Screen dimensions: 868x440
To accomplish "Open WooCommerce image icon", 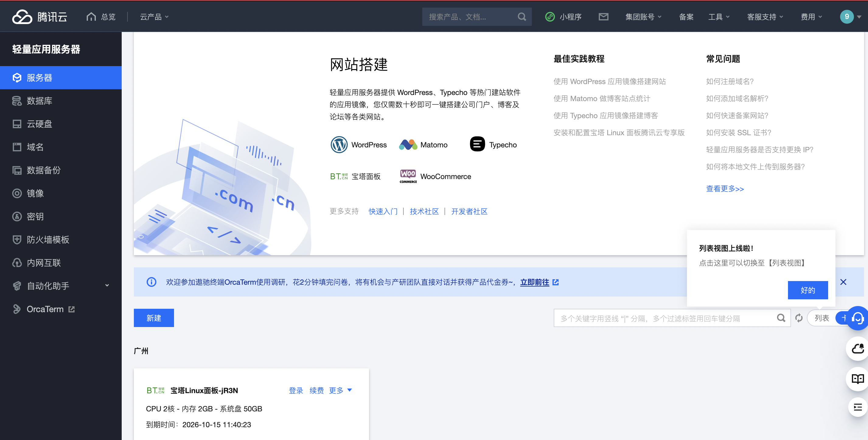I will coord(408,176).
